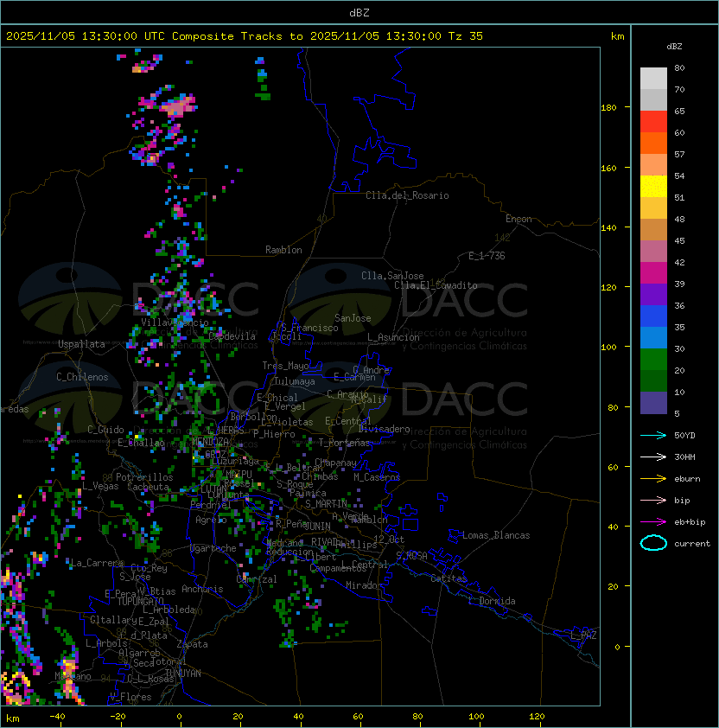The image size is (719, 728).
Task: Click the Uspallata place label
Action: (81, 344)
